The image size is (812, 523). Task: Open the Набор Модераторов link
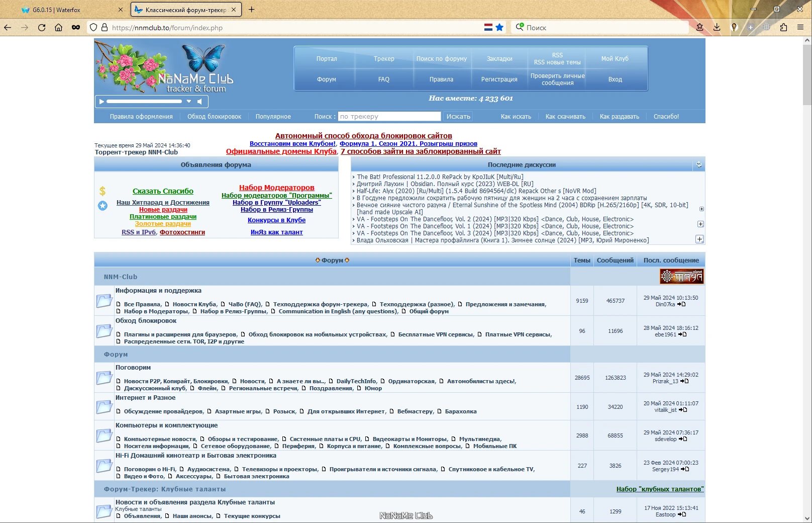point(276,188)
